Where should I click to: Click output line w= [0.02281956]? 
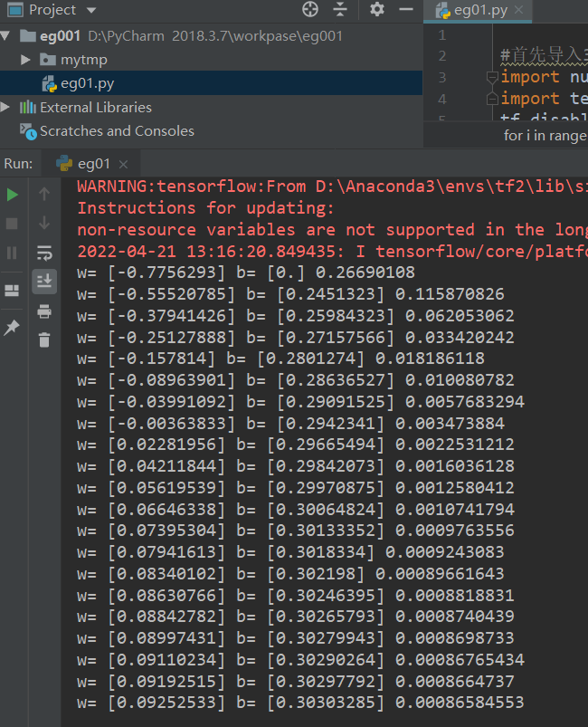(296, 445)
